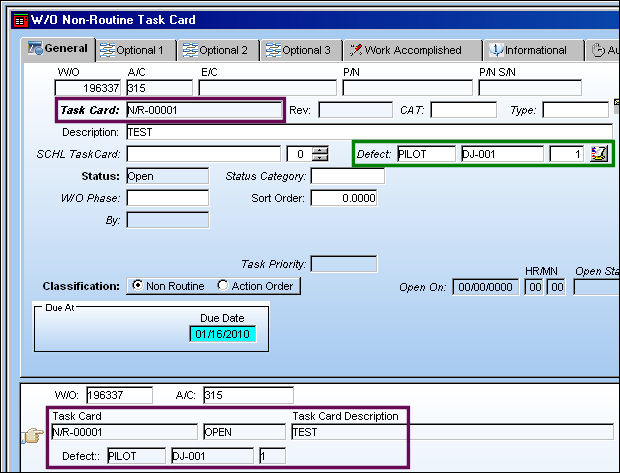This screenshot has width=620, height=473.
Task: Click lower Task Card field N/R-00001
Action: coord(124,431)
